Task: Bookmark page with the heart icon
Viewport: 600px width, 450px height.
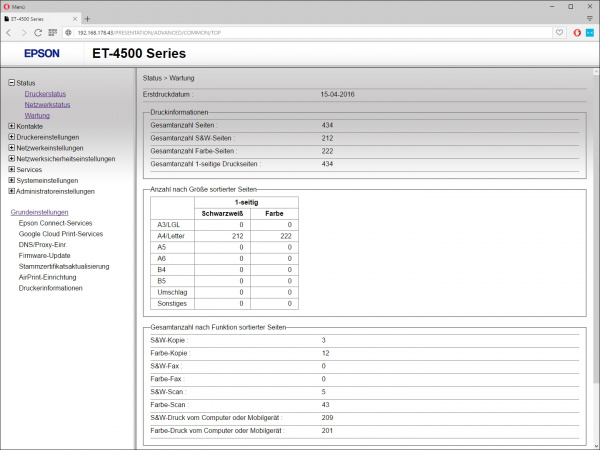Action: pos(560,32)
